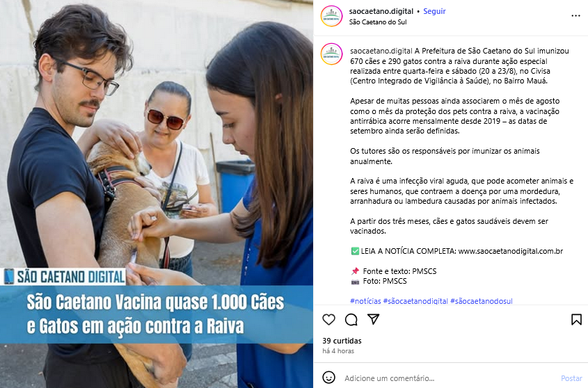Image resolution: width=588 pixels, height=388 pixels.
Task: Click saocaetano.digital profile avatar in header
Action: point(331,16)
